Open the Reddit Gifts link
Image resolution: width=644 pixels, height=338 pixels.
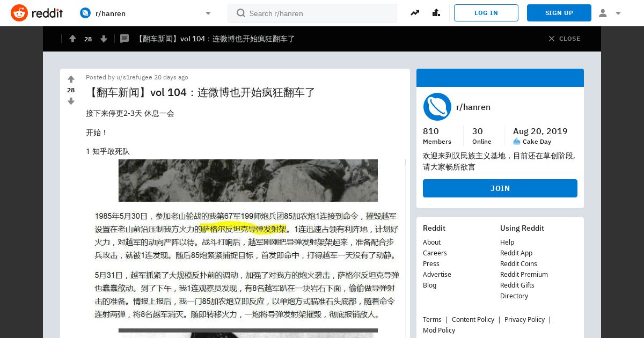[x=517, y=285]
